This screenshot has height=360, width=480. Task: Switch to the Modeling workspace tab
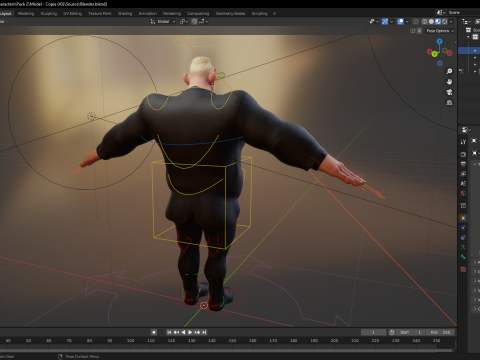point(26,13)
